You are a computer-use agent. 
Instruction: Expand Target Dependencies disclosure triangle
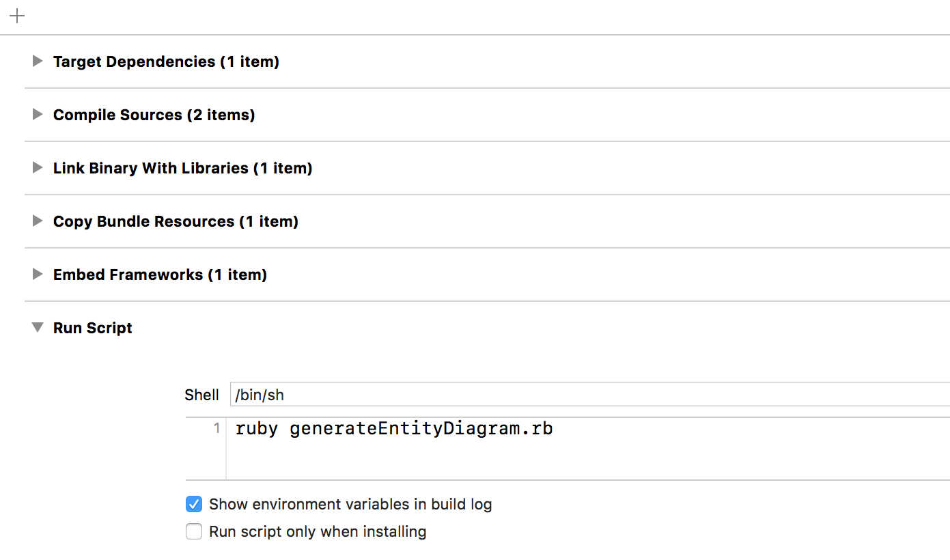tap(38, 61)
